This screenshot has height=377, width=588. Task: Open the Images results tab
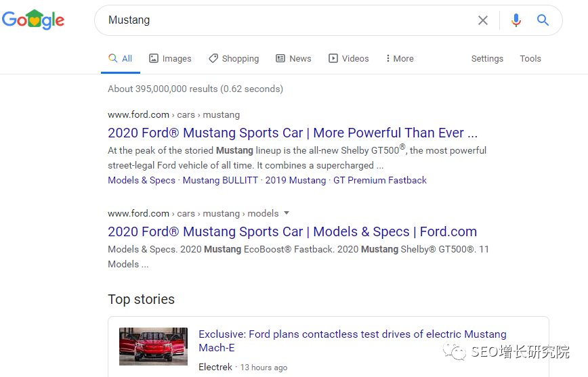point(170,59)
